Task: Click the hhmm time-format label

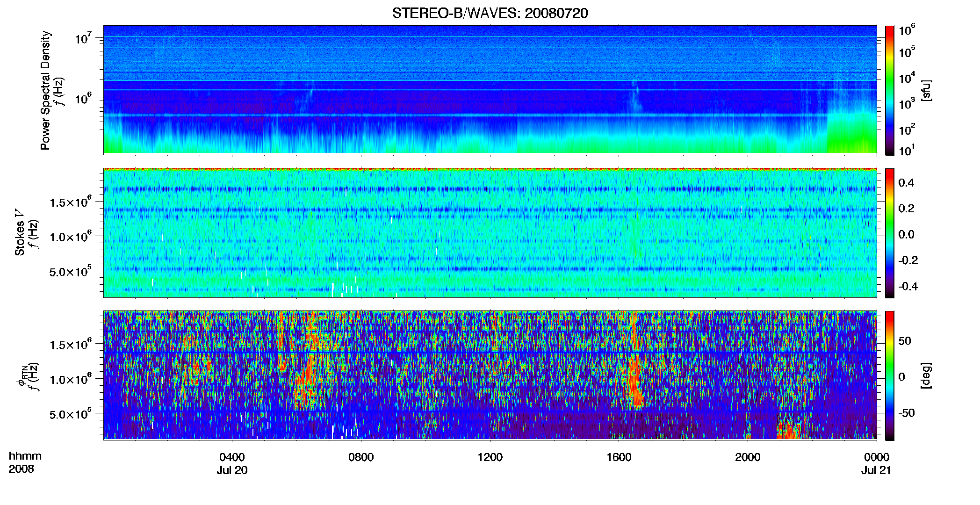Action: (25, 456)
